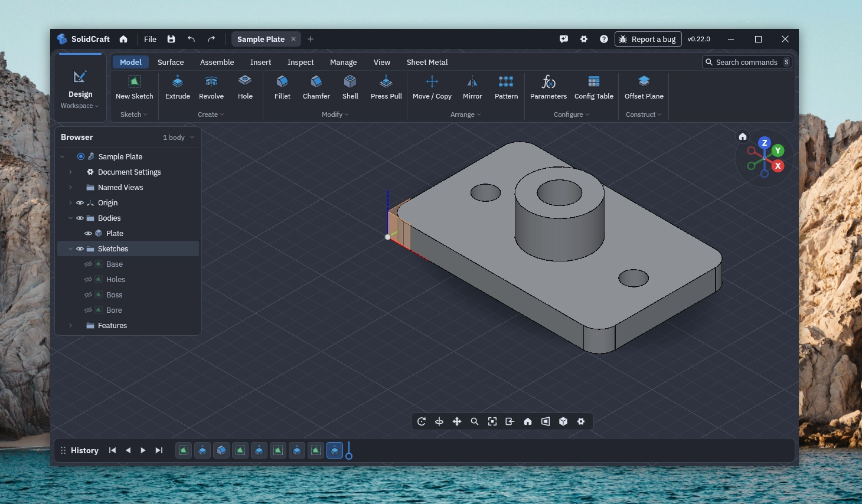
Task: Hide the Bodies folder using its eye
Action: point(80,218)
